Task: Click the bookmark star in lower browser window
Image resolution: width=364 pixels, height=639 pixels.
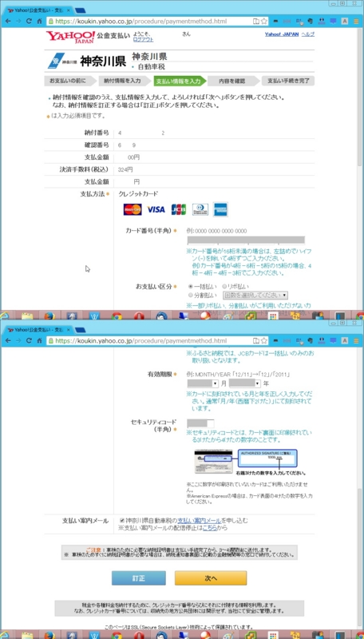Action: (264, 340)
